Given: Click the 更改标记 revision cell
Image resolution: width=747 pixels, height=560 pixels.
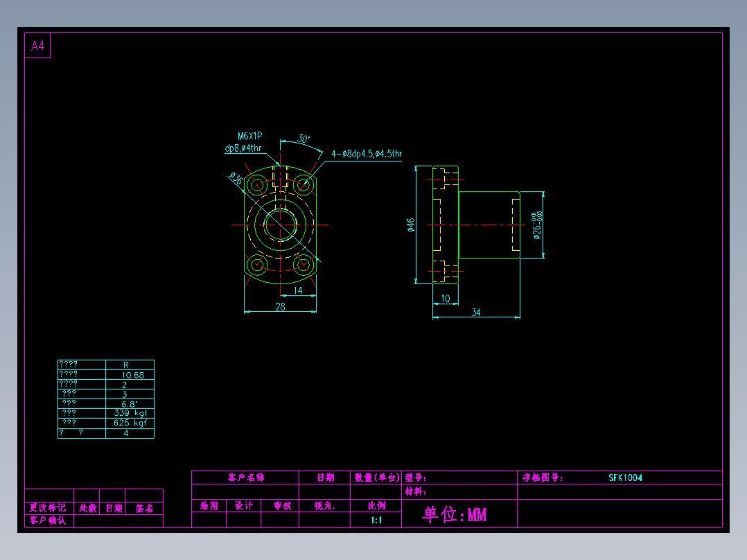Looking at the screenshot, I should pos(48,508).
